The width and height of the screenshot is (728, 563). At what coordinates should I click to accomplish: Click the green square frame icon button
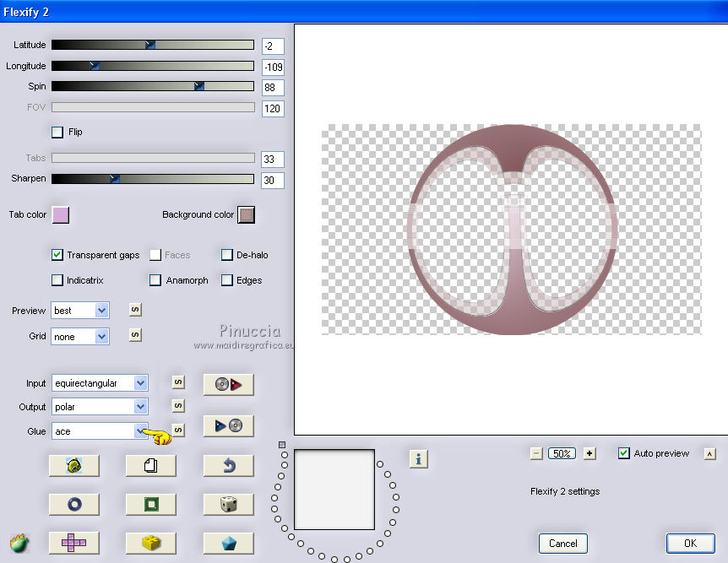(x=151, y=504)
